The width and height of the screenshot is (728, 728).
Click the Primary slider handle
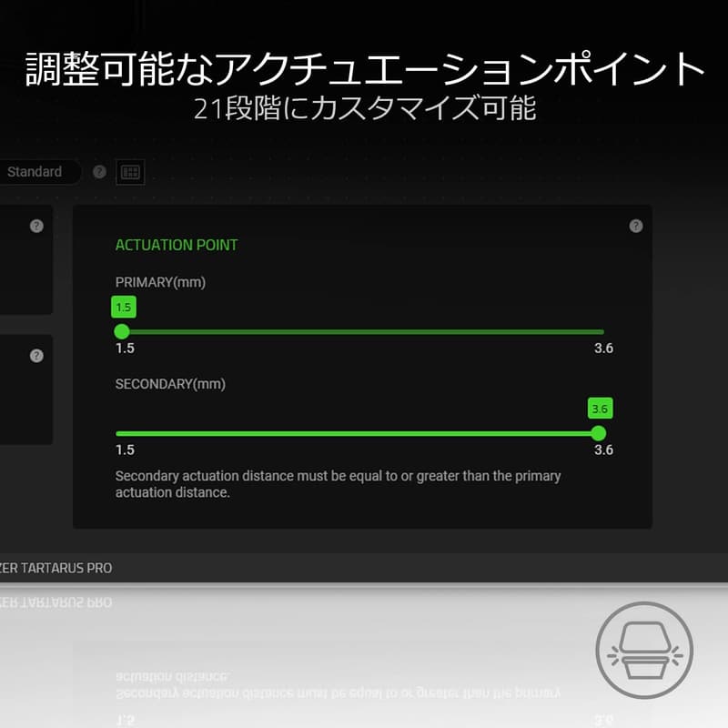pos(123,331)
